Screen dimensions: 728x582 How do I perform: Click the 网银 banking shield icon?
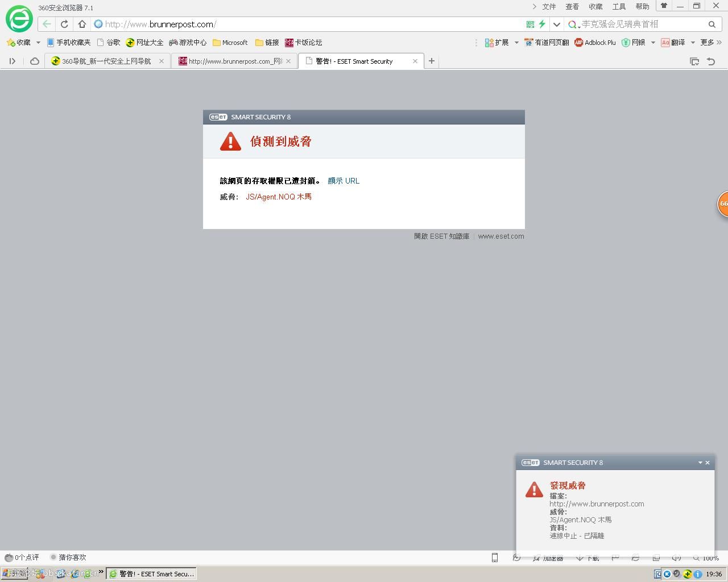(634, 43)
